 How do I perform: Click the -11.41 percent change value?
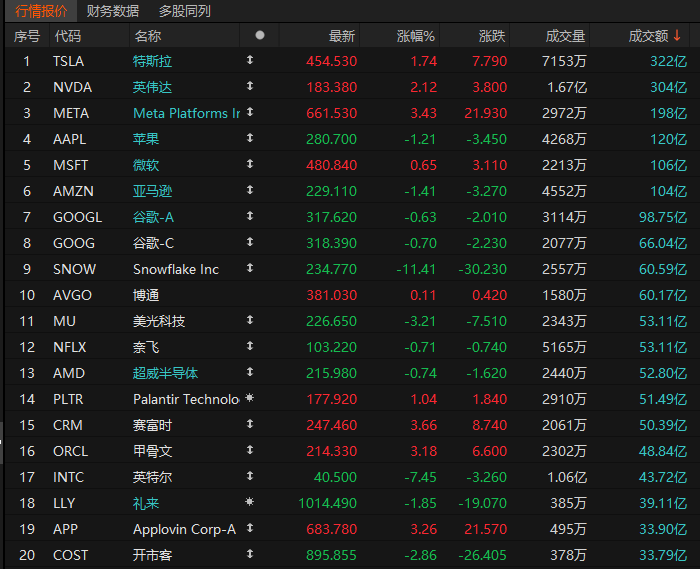click(x=416, y=269)
